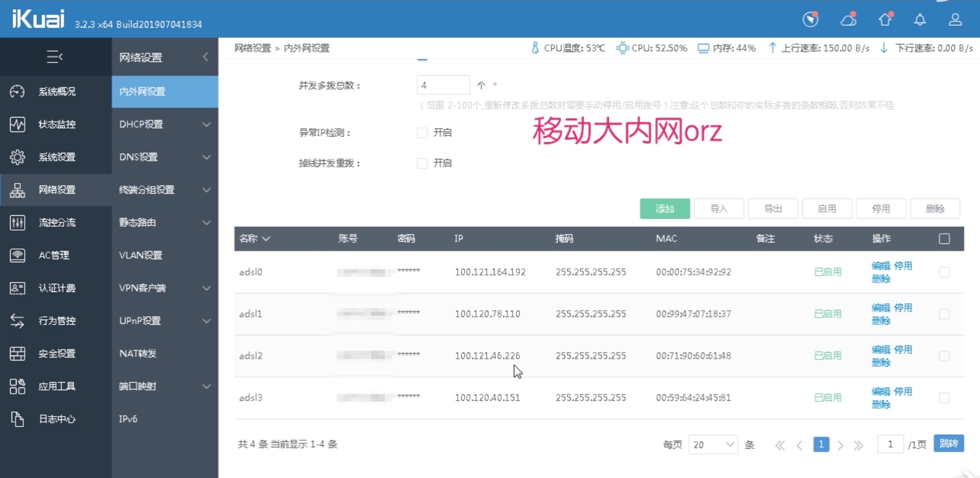Image resolution: width=980 pixels, height=478 pixels.
Task: Select the checkbox on the adsl0 row
Action: 944,272
